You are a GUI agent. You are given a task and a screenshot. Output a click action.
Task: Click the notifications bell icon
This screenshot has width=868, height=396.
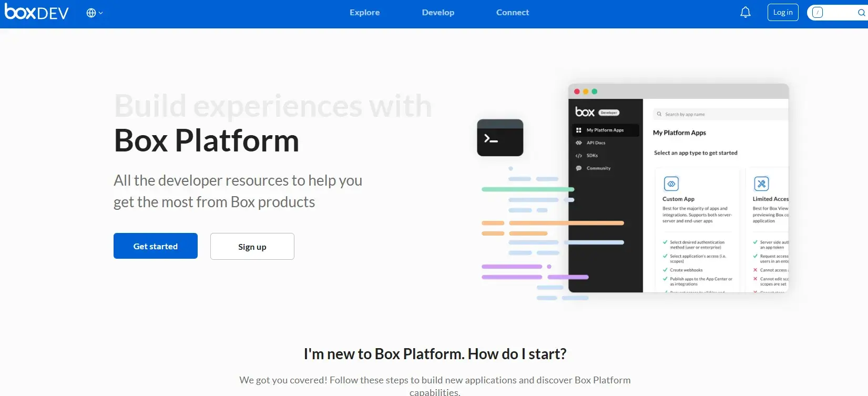coord(746,13)
